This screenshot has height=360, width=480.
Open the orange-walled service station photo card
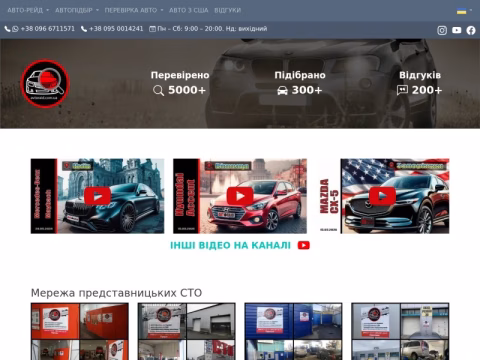[x=80, y=331]
